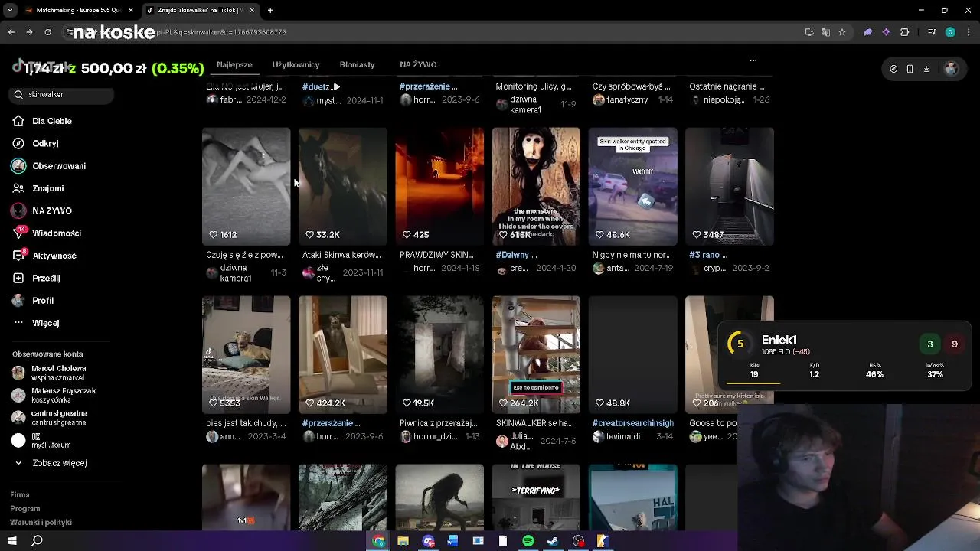Click the browser forward arrow
This screenshot has height=551, width=980.
pyautogui.click(x=29, y=32)
